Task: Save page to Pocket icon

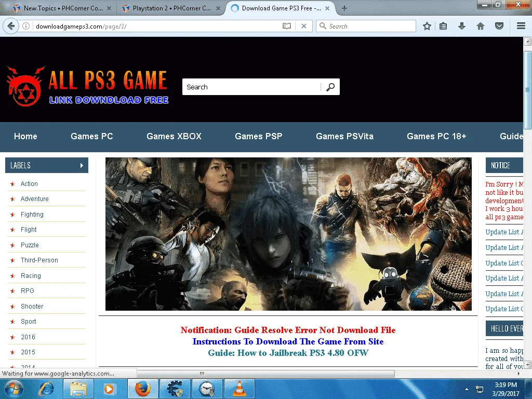Action: [x=499, y=26]
